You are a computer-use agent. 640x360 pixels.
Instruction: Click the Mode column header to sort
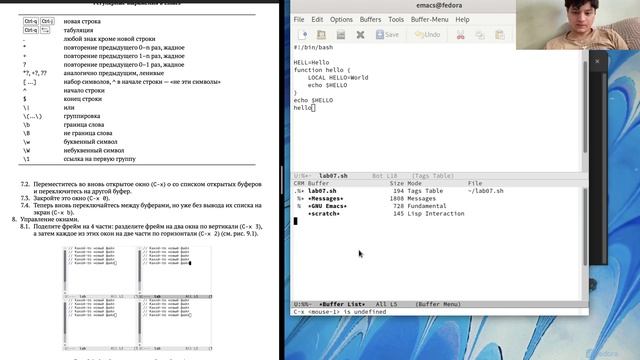pyautogui.click(x=414, y=183)
